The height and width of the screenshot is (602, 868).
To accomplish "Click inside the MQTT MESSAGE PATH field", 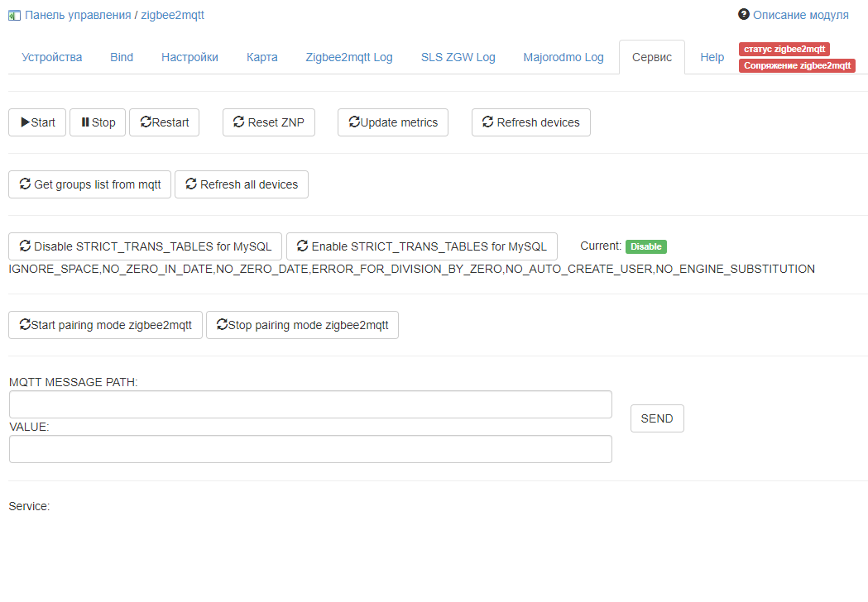I will 310,404.
